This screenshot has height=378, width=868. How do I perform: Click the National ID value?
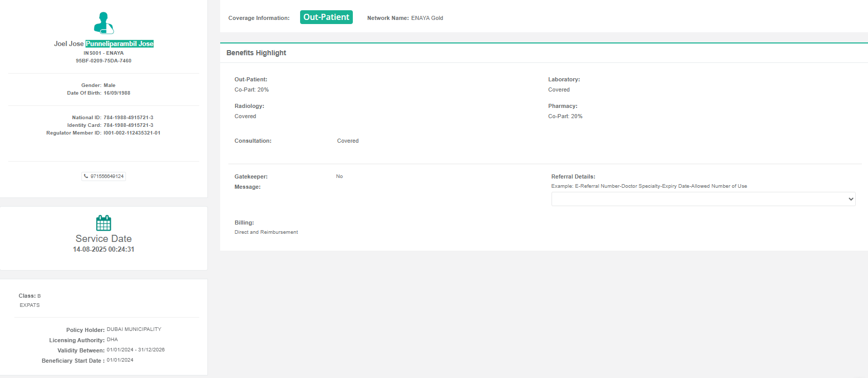pos(128,118)
